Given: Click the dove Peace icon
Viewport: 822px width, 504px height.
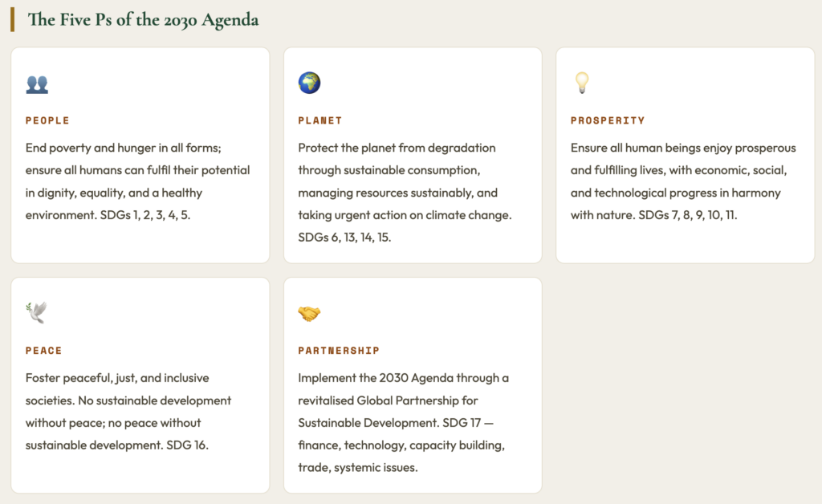Looking at the screenshot, I should pyautogui.click(x=37, y=312).
